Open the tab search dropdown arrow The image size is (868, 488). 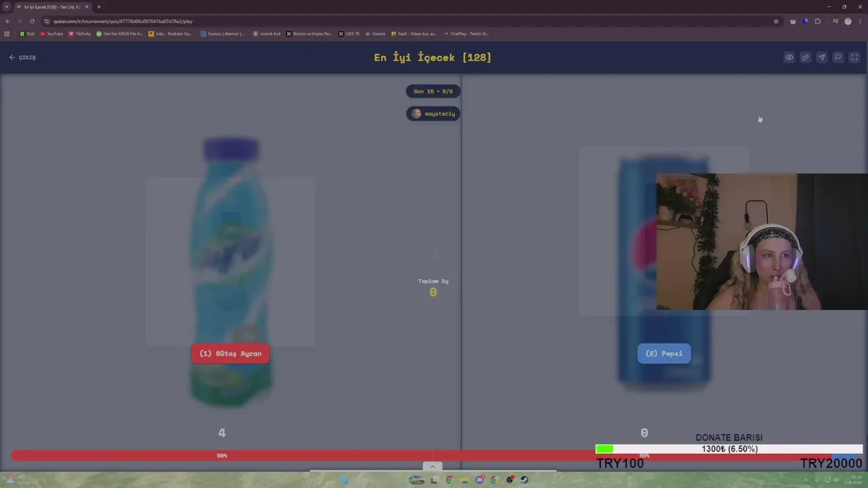coord(7,7)
